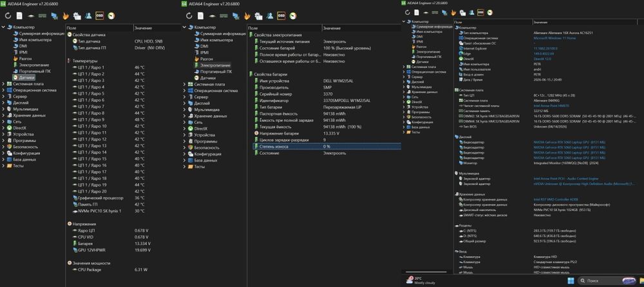
Task: Click the RAM memory benchmark icon in the left window toolbar
Action: click(x=43, y=15)
